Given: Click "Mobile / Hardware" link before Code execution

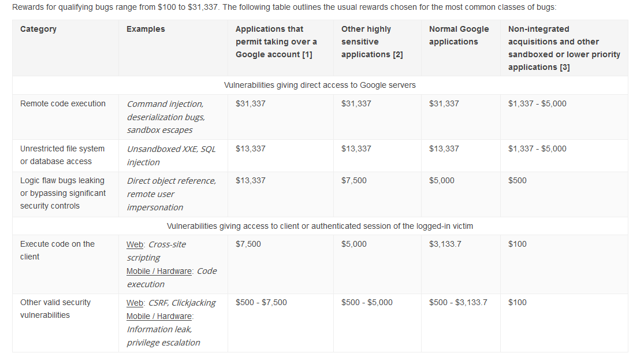Looking at the screenshot, I should click(159, 271).
